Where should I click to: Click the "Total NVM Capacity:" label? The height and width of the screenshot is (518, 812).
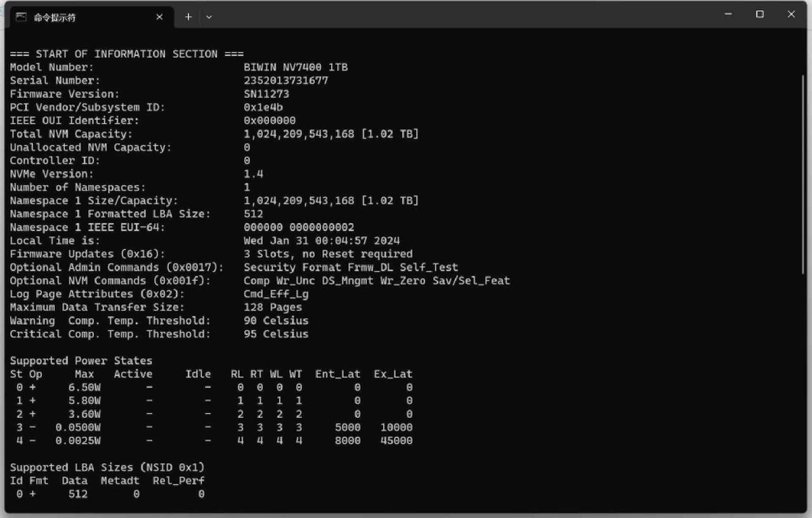coord(72,134)
